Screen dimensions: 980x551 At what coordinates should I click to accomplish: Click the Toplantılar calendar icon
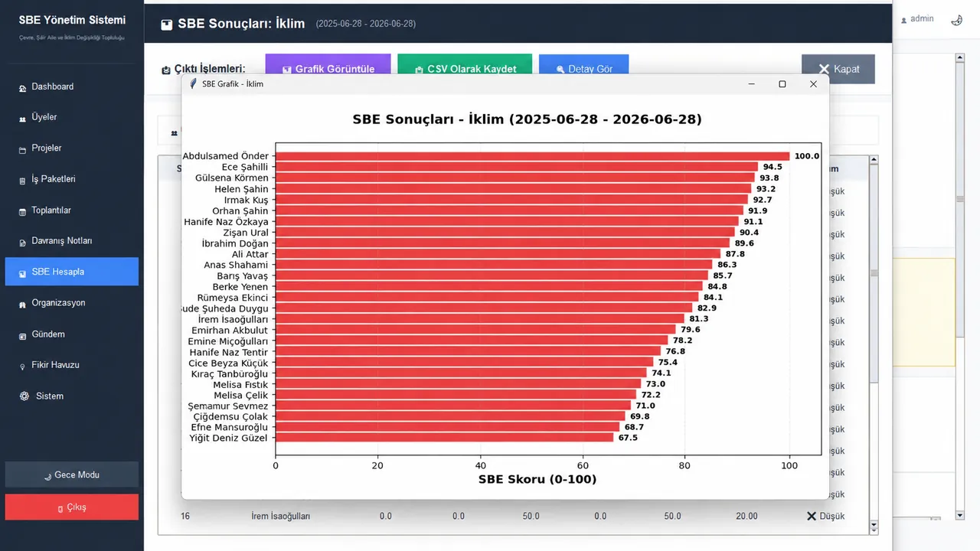click(22, 211)
